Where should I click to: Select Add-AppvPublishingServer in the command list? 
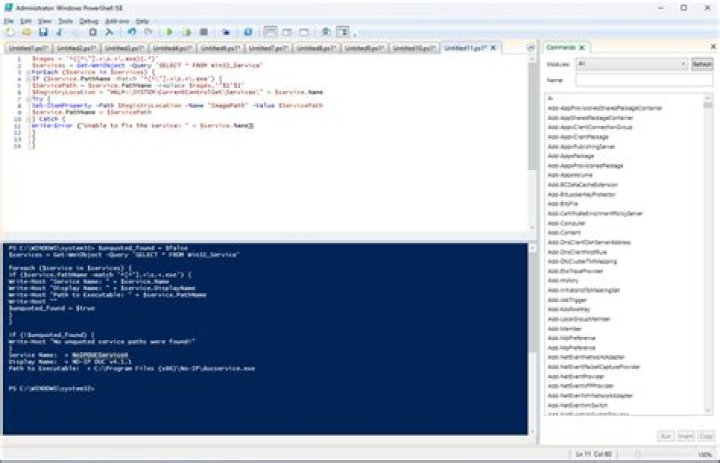tap(581, 147)
